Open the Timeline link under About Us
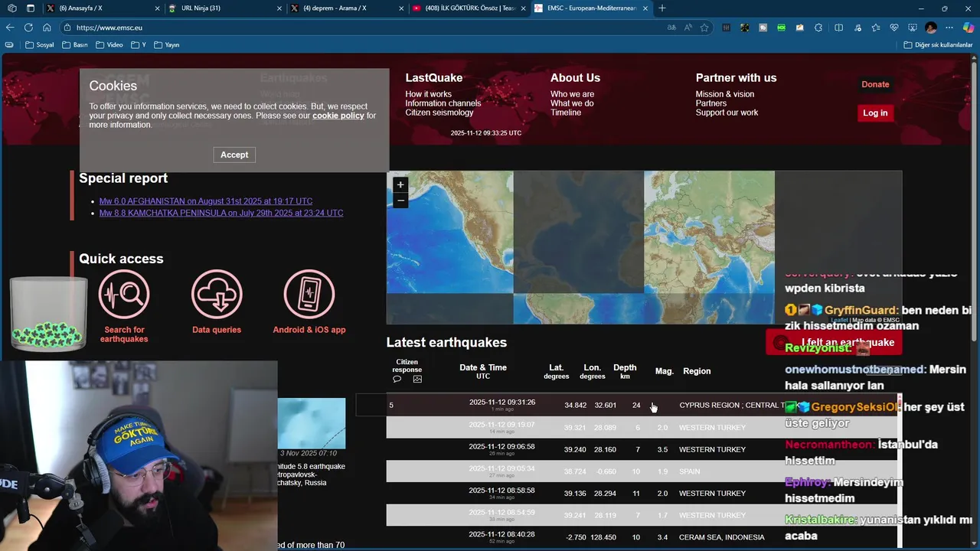 click(x=566, y=112)
